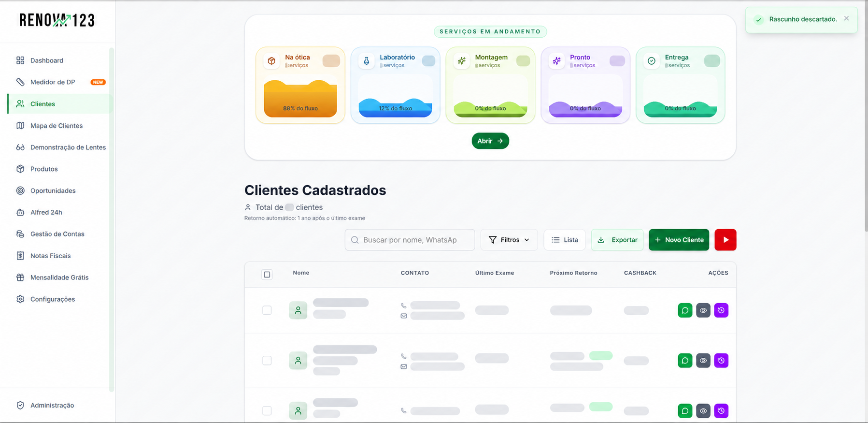
Task: Click the Produtos box icon
Action: [20, 169]
